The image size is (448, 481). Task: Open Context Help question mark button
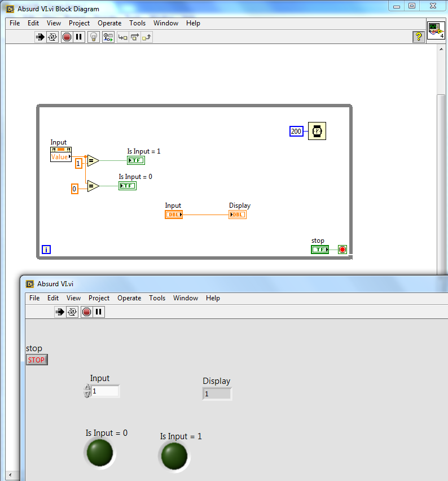pyautogui.click(x=419, y=37)
